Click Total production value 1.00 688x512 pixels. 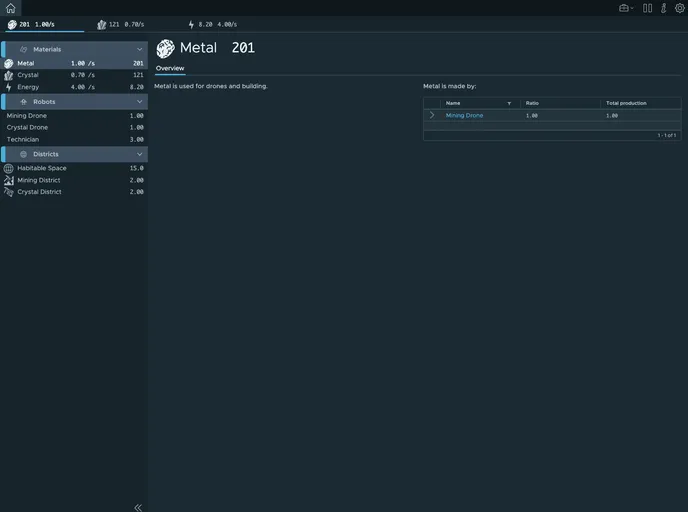pos(612,116)
